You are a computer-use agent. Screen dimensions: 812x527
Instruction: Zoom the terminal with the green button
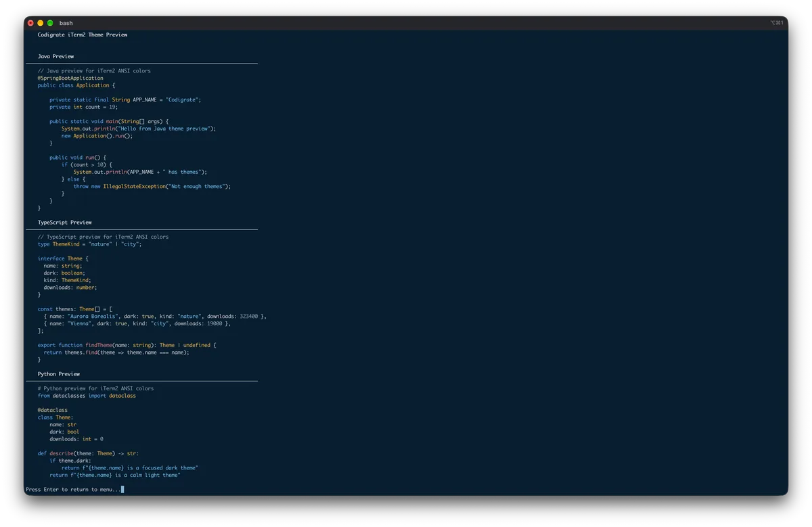point(50,23)
